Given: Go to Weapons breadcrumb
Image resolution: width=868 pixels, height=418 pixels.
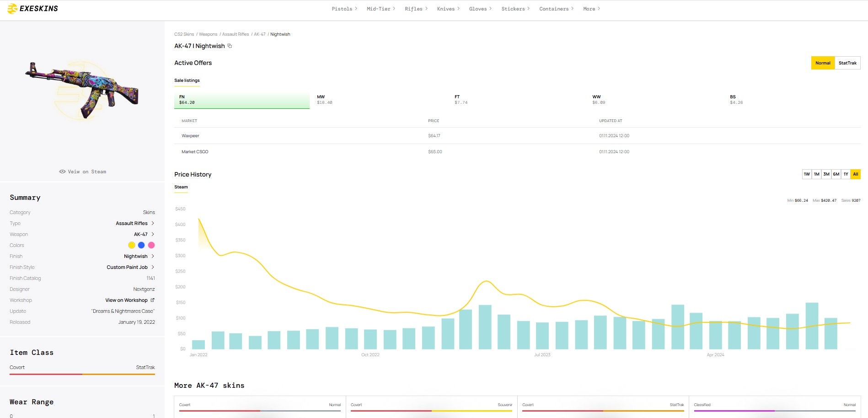Looking at the screenshot, I should 208,34.
